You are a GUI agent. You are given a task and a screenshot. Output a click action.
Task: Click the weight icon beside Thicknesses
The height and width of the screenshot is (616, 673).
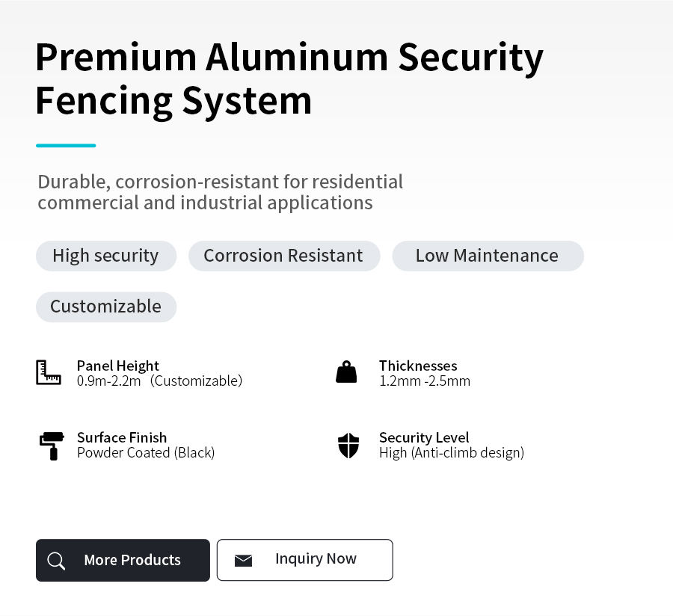point(346,372)
